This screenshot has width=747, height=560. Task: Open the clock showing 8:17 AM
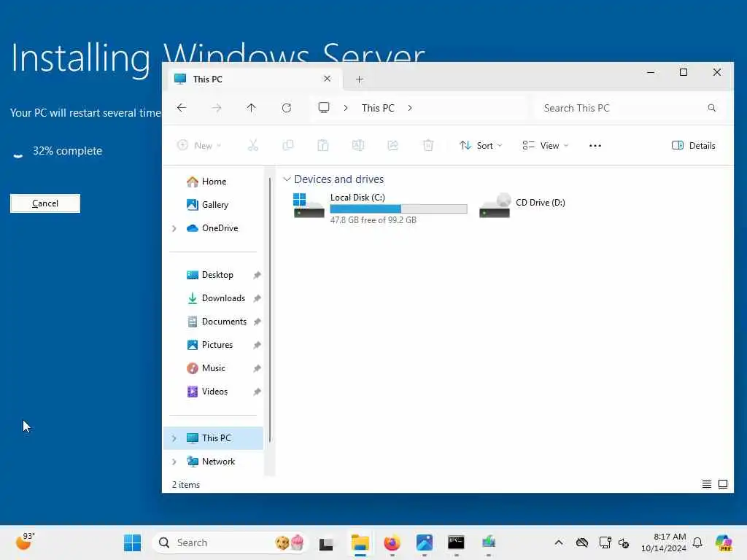pos(664,542)
